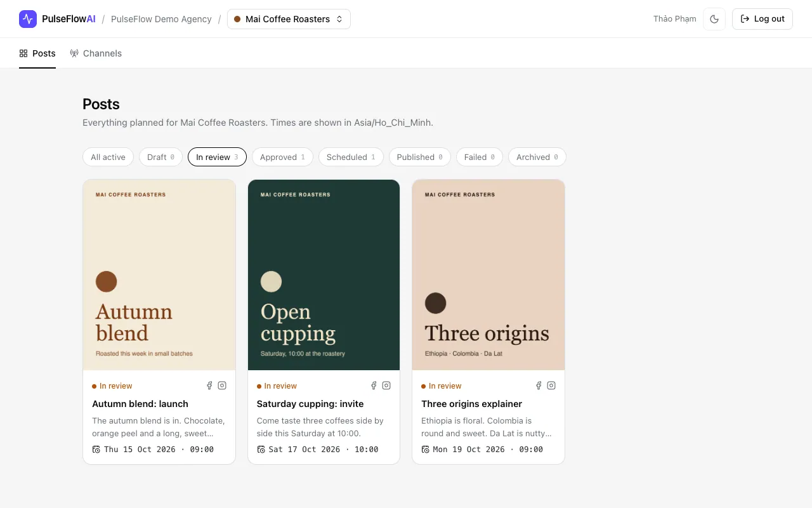Image resolution: width=812 pixels, height=508 pixels.
Task: Click the calendar icon beside Thu 15 Oct 2026
Action: [96, 450]
